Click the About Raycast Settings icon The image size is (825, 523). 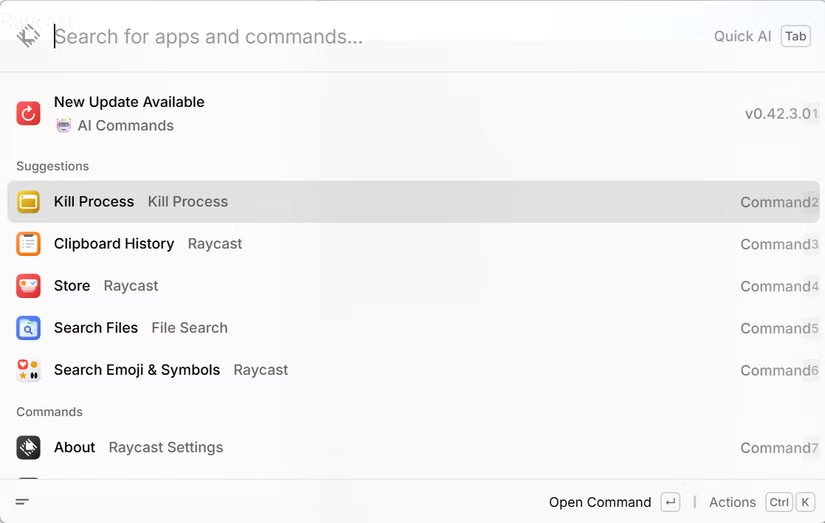click(x=28, y=448)
